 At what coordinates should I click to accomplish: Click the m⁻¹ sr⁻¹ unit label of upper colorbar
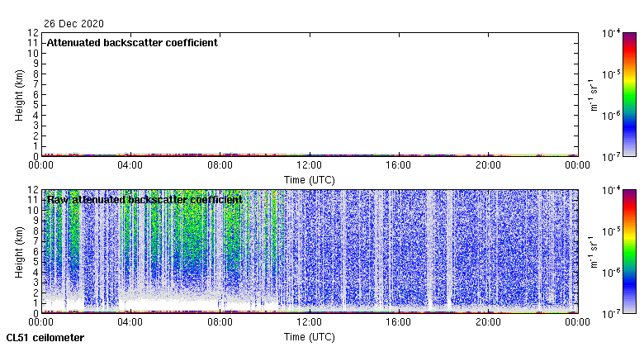(x=593, y=93)
